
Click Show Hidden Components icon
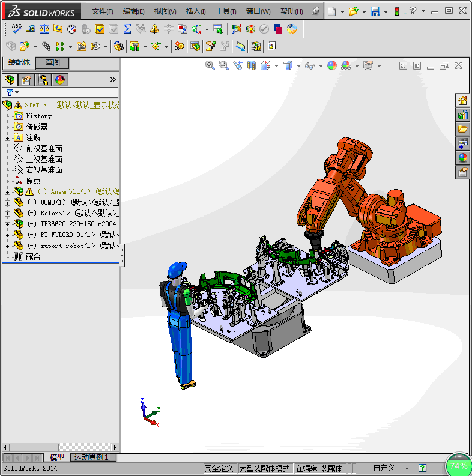tap(118, 46)
